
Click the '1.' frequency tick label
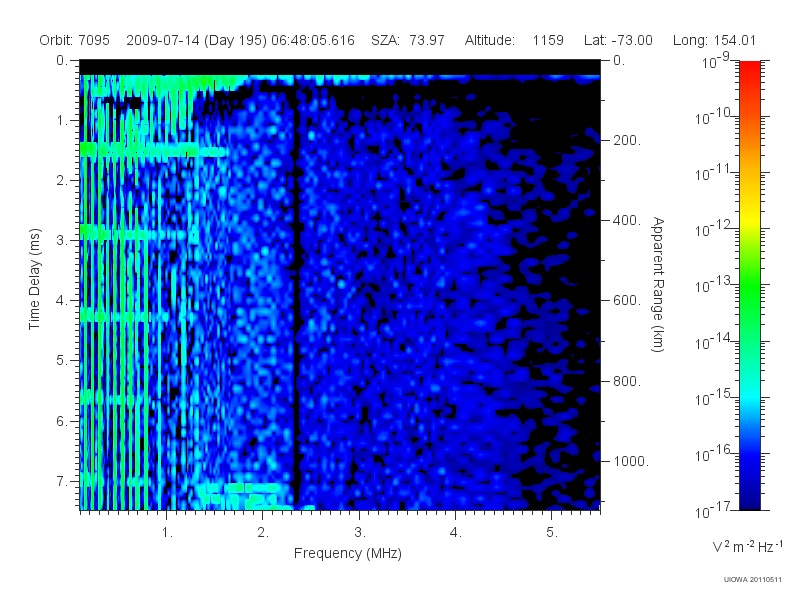tap(167, 533)
